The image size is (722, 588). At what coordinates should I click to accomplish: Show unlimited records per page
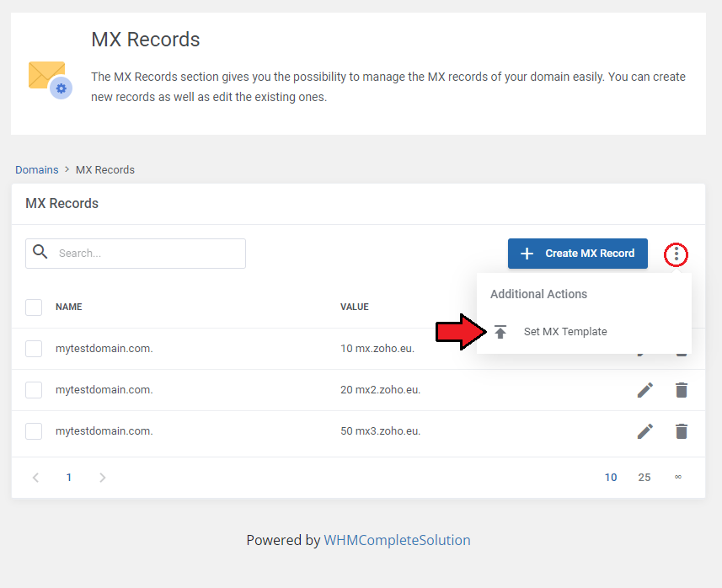coord(678,477)
